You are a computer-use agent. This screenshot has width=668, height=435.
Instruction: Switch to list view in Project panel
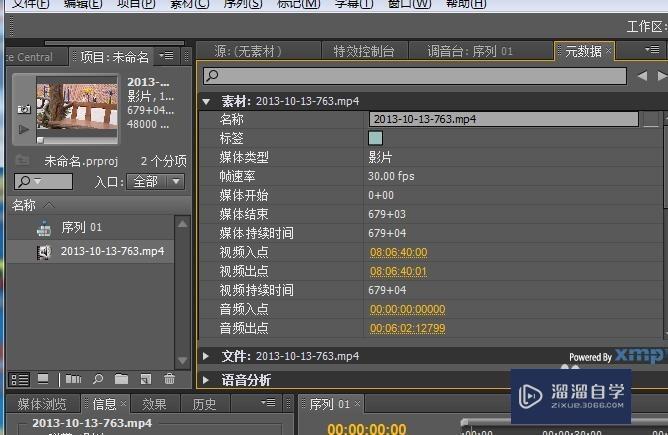pyautogui.click(x=20, y=379)
